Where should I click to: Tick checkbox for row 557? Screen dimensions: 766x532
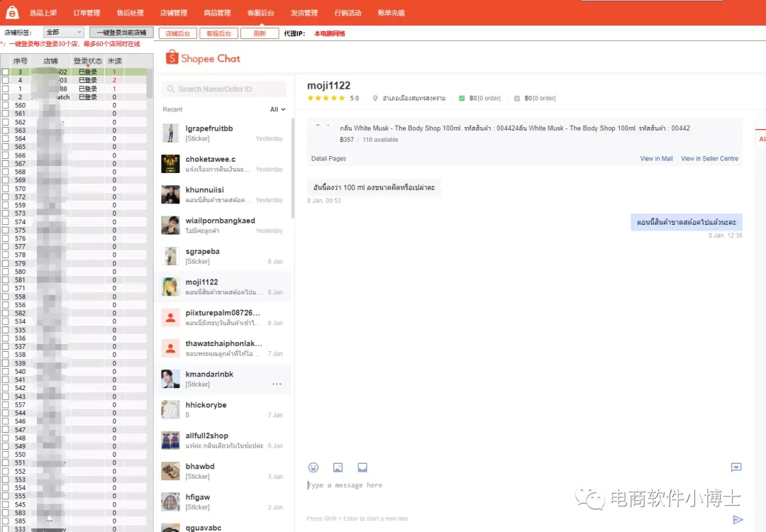[6, 404]
